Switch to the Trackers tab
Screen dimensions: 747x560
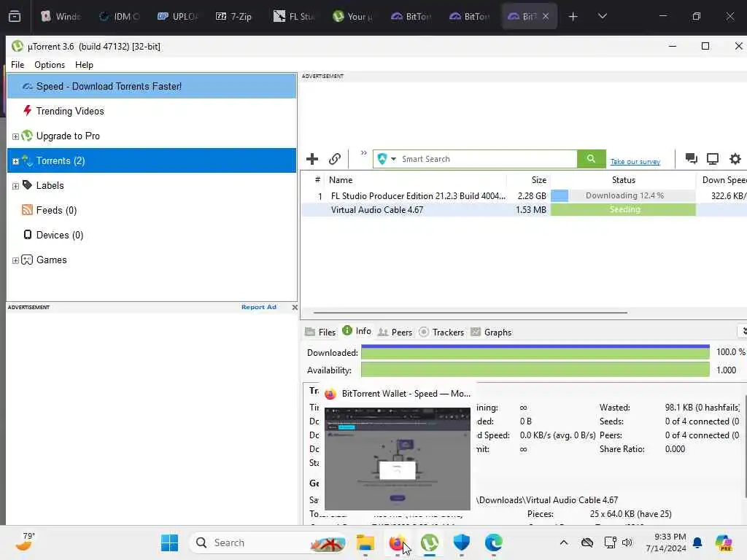pyautogui.click(x=441, y=332)
